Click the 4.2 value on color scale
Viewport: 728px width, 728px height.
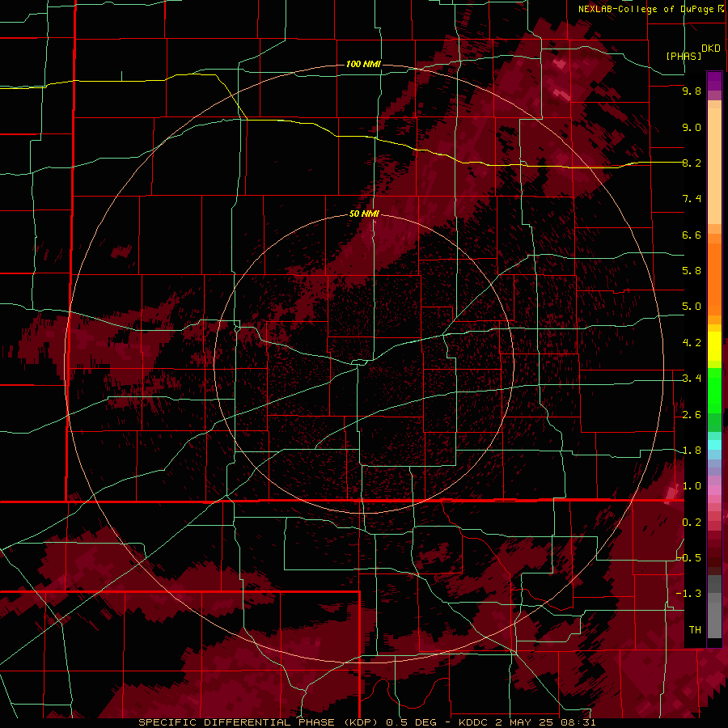(692, 343)
